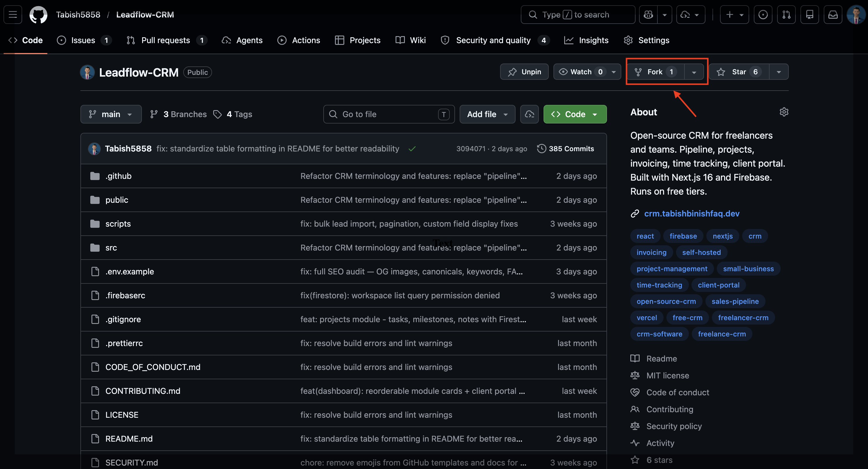Click the Activity pulse icon
Screen dimensions: 868x469
[635, 443]
